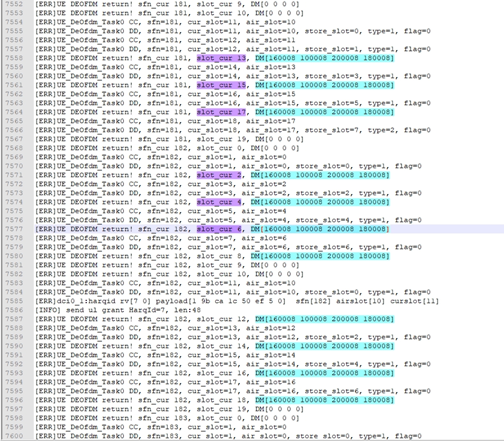504x441 pixels.
Task: Click the highlighted DM values on line 7587
Action: [x=324, y=319]
